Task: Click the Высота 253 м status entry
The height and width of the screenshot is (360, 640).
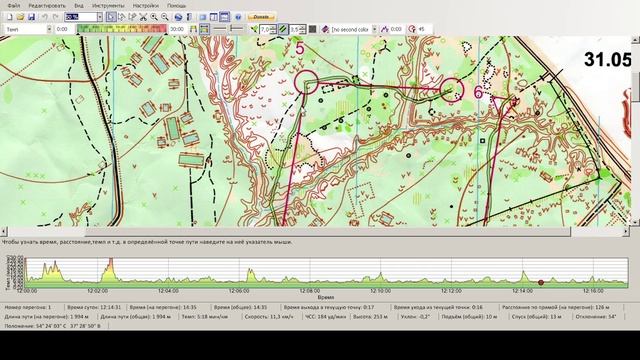Action: (371, 317)
